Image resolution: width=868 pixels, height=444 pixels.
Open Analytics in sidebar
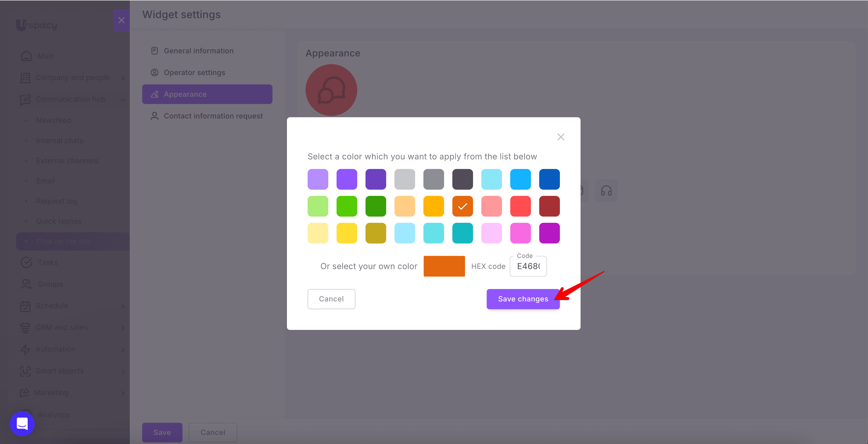point(54,415)
